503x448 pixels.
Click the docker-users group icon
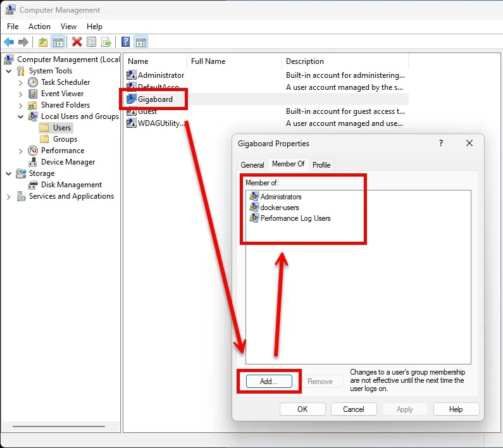point(254,208)
